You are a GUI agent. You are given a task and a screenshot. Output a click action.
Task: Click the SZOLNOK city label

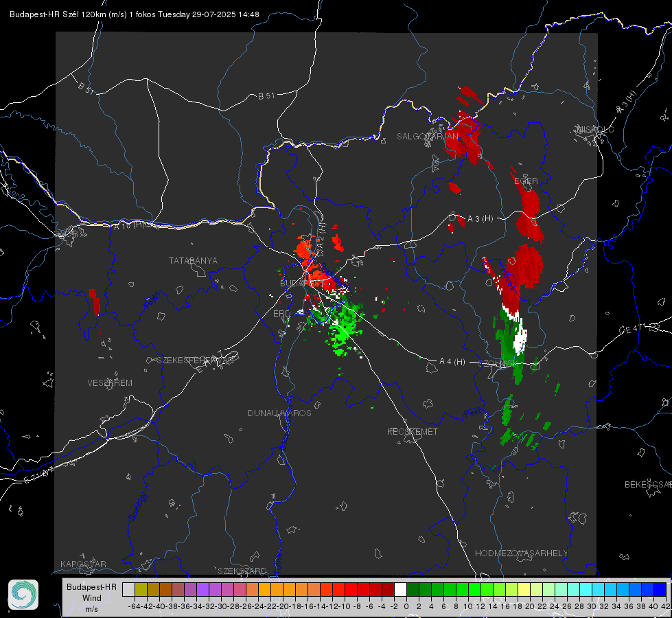pyautogui.click(x=498, y=363)
